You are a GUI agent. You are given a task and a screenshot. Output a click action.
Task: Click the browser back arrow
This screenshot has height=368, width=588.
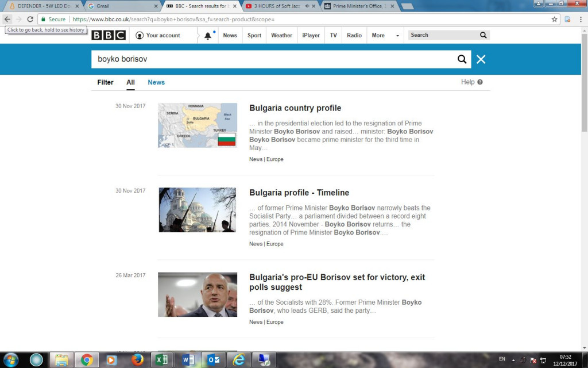pyautogui.click(x=7, y=19)
